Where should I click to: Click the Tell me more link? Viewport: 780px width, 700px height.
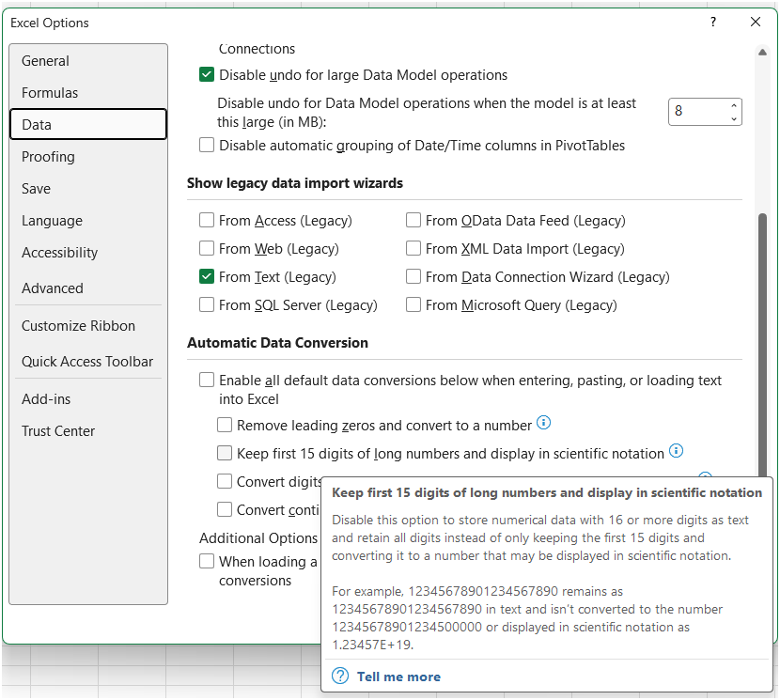pos(398,677)
